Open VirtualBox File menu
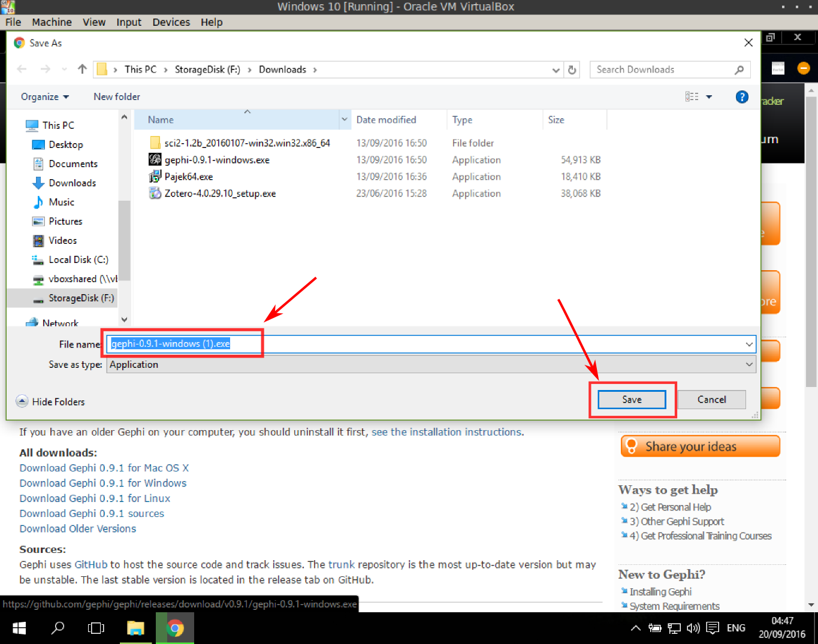Viewport: 818px width, 644px height. (x=13, y=22)
